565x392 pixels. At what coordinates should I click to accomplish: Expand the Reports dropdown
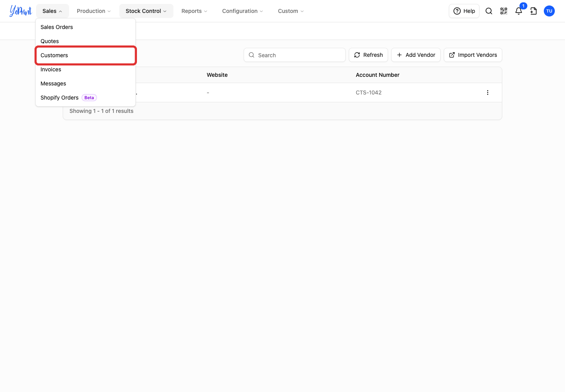[194, 11]
